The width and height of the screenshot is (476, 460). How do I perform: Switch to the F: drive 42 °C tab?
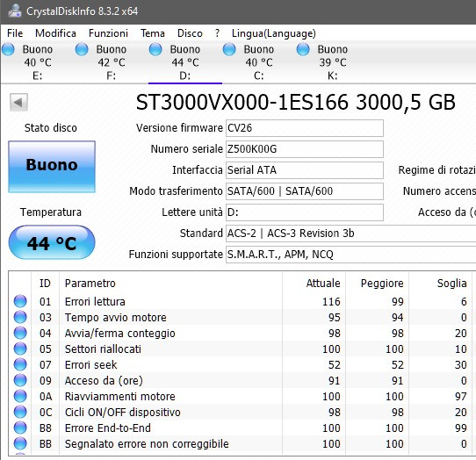click(x=112, y=62)
